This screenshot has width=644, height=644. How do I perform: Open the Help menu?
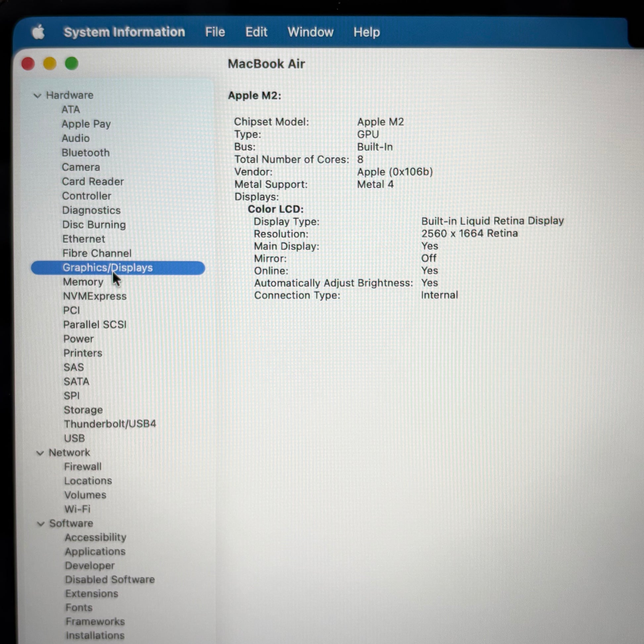(366, 32)
